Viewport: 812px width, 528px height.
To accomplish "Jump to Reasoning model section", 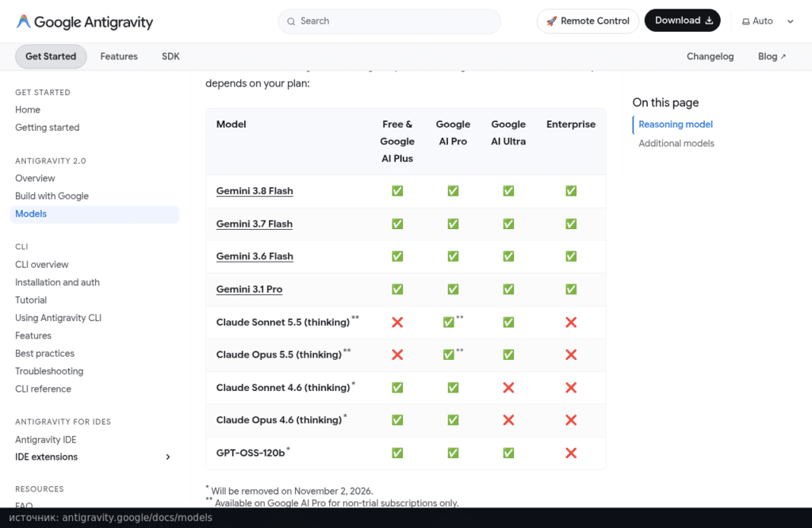I will [x=676, y=124].
